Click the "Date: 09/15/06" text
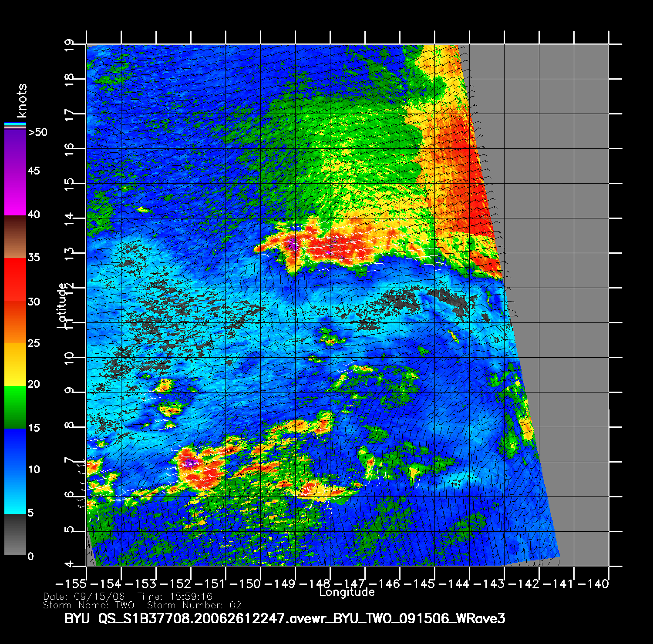Image resolution: width=653 pixels, height=644 pixels. coord(84,597)
